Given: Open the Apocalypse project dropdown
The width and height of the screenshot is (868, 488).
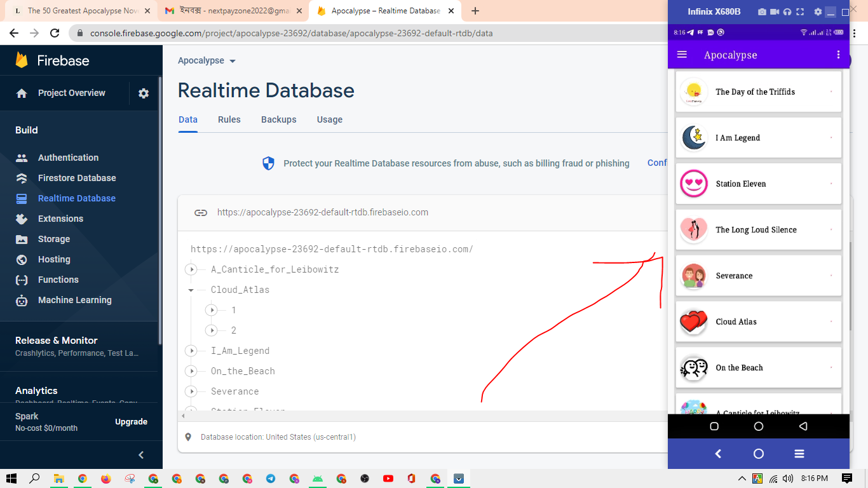Looking at the screenshot, I should click(207, 61).
